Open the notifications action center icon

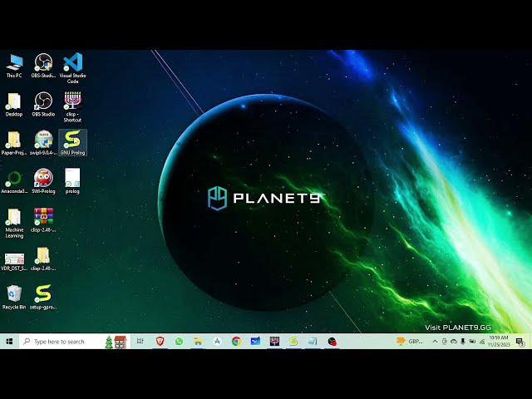(520, 342)
